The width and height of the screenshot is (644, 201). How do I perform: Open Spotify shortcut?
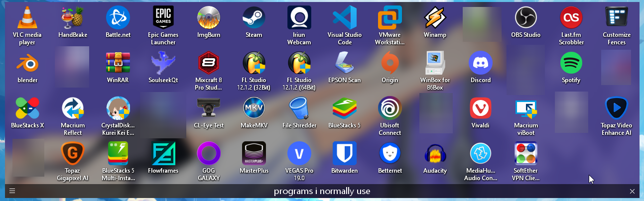(571, 64)
